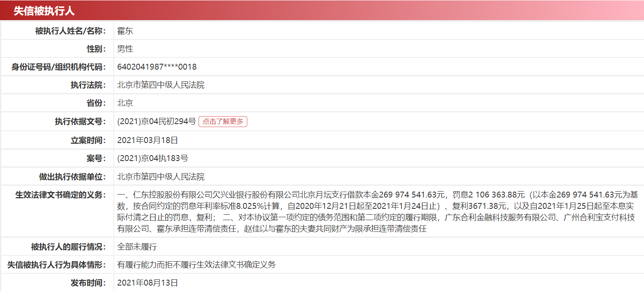This screenshot has height=291, width=644.
Task: Select publish date 2021年08月13日
Action: click(x=148, y=283)
